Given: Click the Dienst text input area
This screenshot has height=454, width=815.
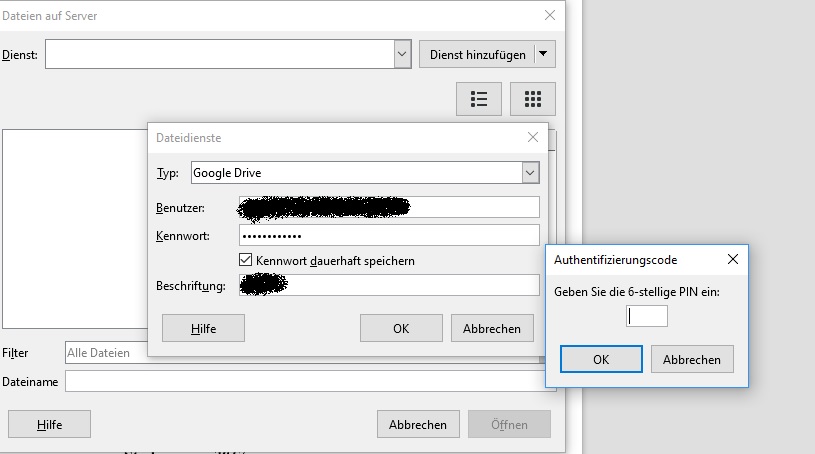Looking at the screenshot, I should (x=219, y=54).
